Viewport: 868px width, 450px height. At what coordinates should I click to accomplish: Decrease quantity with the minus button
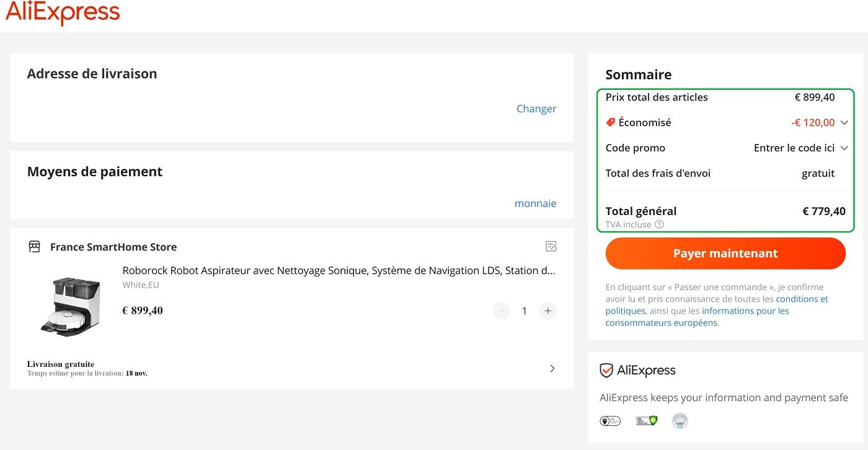502,311
